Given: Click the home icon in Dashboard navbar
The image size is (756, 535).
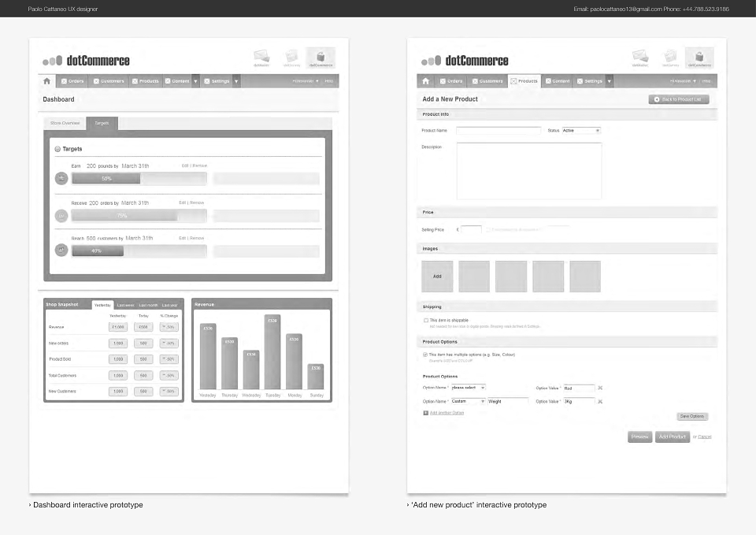Looking at the screenshot, I should [46, 81].
